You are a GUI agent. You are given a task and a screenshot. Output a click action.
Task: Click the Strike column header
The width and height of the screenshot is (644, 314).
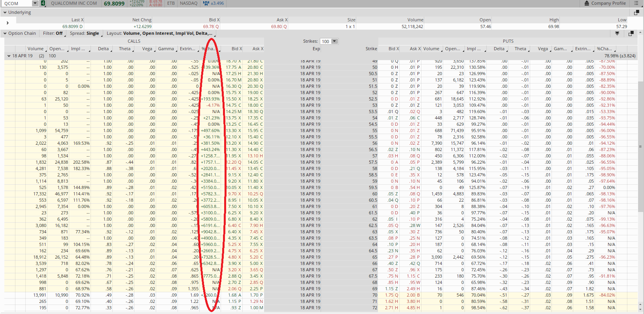pyautogui.click(x=371, y=49)
